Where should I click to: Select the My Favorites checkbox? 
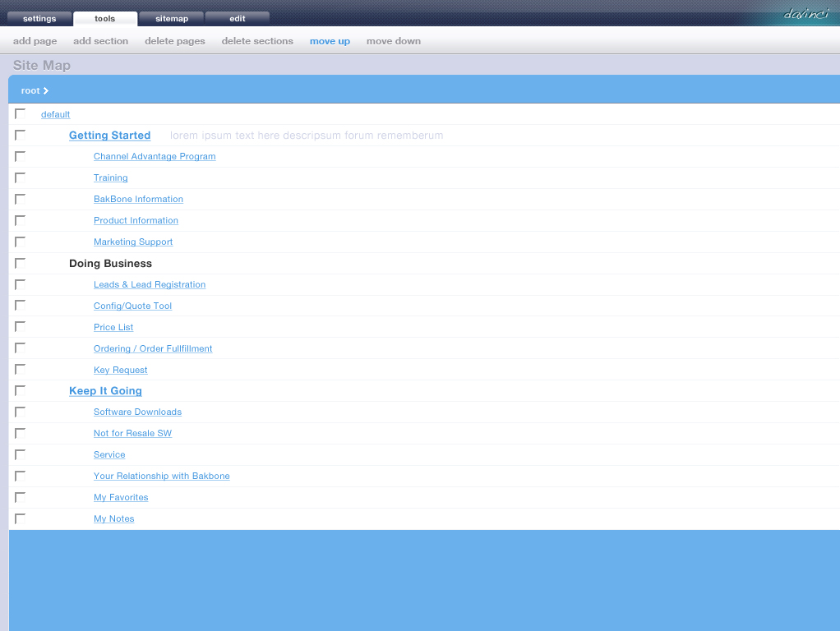[x=20, y=497]
